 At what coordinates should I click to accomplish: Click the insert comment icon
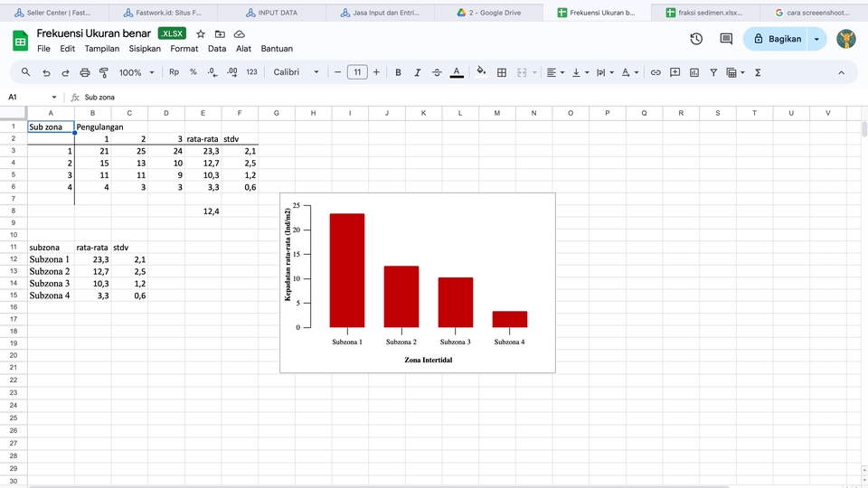pyautogui.click(x=675, y=72)
